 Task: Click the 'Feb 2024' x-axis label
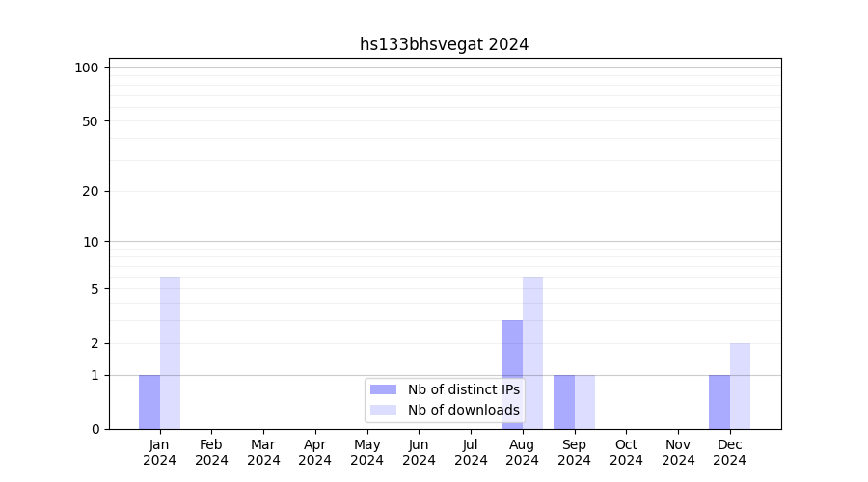point(211,452)
